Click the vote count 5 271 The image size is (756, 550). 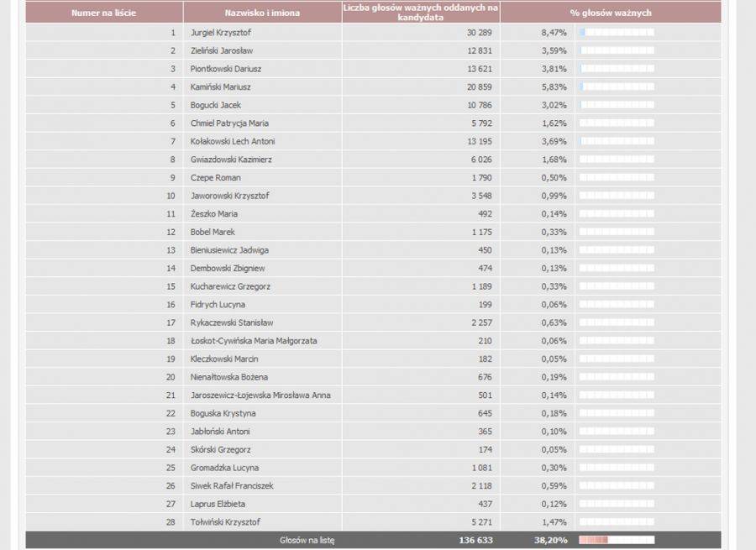(481, 522)
